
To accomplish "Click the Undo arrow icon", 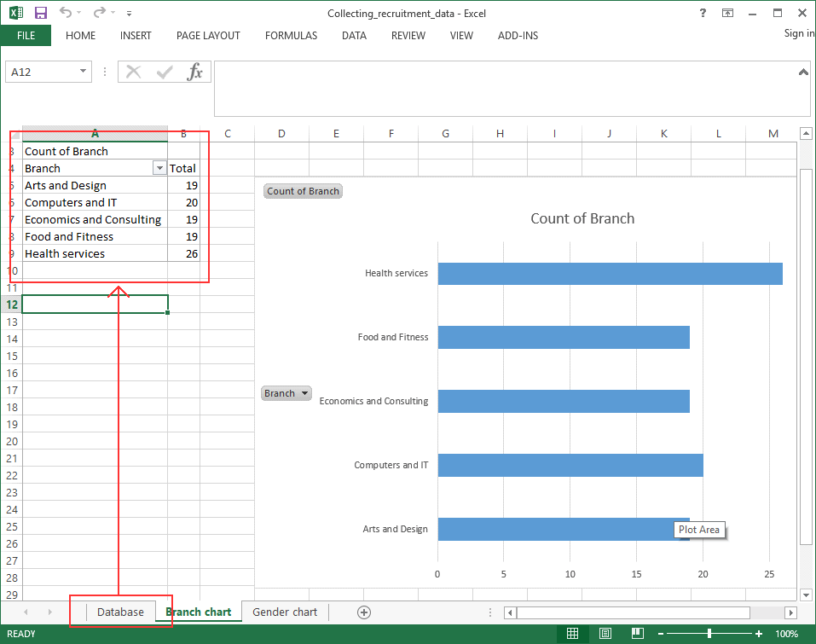I will pyautogui.click(x=65, y=12).
